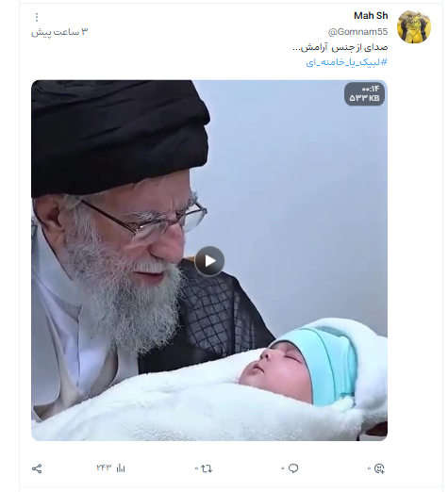Click the display name Mah Sh
Viewport: 448px width, 492px height.
click(371, 15)
